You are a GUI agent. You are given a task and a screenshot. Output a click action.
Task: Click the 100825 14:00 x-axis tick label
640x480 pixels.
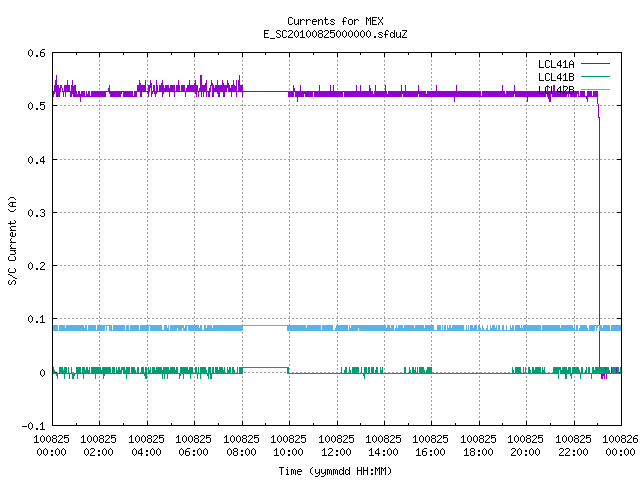pos(383,446)
